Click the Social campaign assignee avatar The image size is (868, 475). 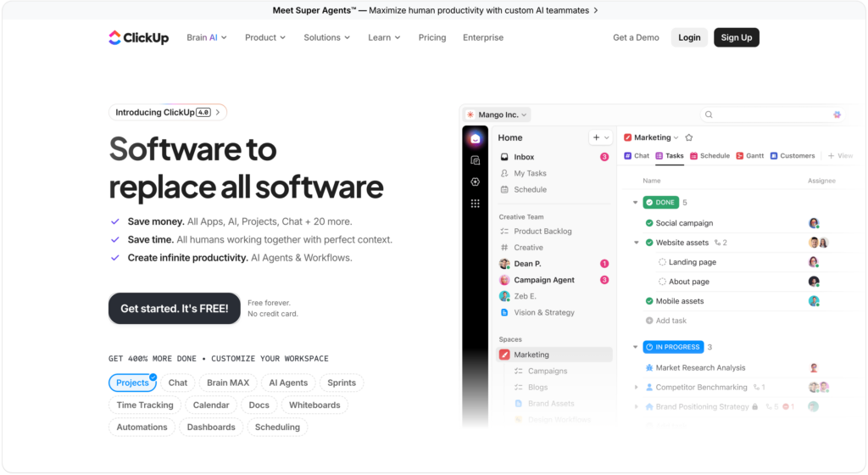[814, 223]
